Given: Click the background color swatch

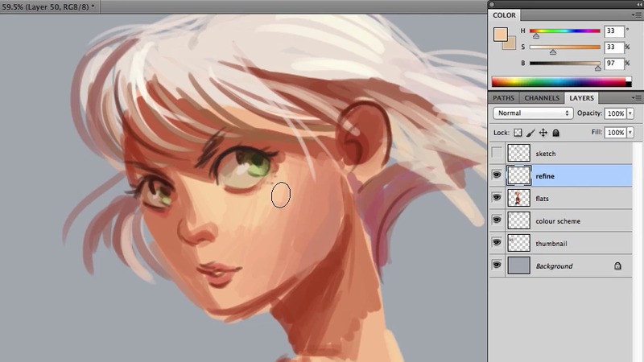Looking at the screenshot, I should pos(510,44).
